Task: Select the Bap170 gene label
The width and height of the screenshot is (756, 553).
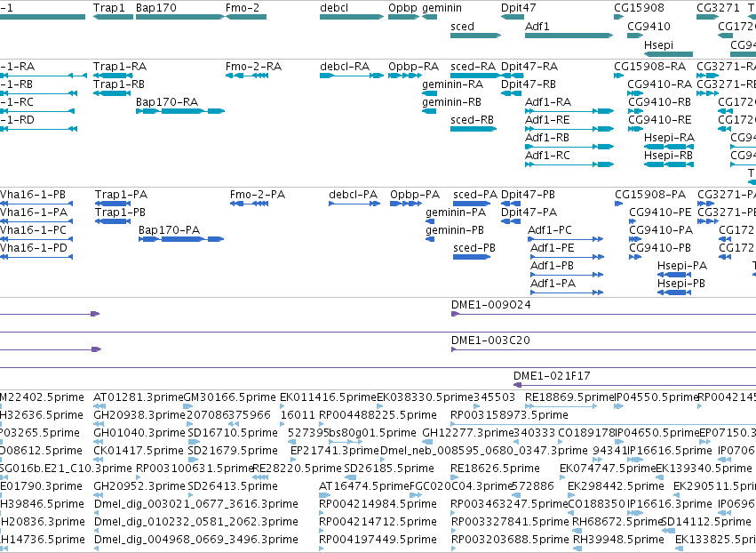Action: (x=156, y=8)
